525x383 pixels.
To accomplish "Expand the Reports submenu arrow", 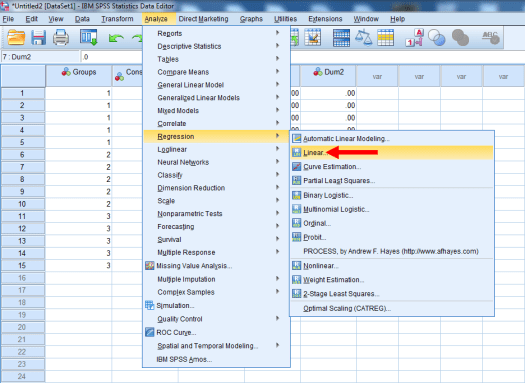I will tap(278, 33).
